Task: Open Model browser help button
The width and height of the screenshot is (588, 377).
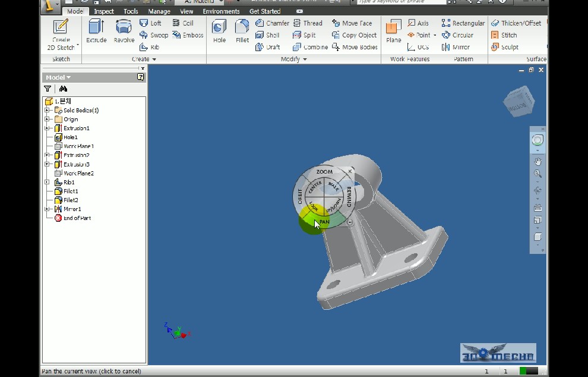Action: point(141,77)
